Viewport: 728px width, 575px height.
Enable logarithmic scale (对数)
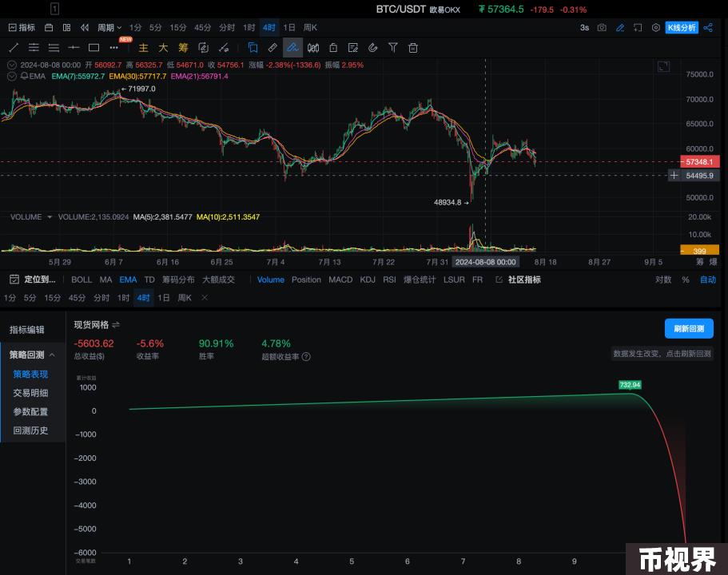click(663, 280)
